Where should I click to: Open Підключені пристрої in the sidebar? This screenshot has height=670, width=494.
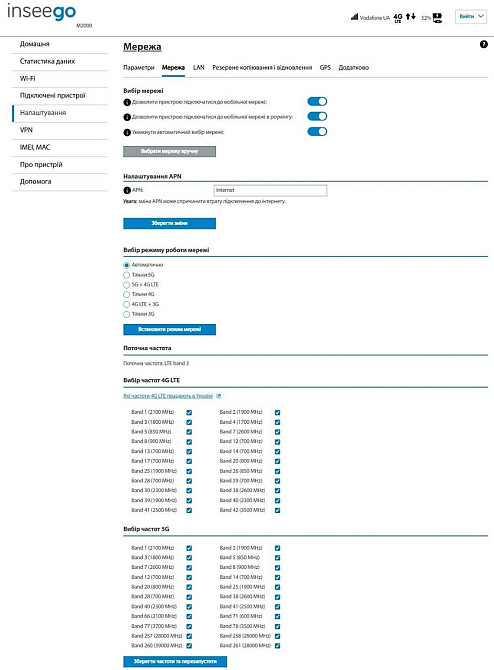(x=60, y=96)
